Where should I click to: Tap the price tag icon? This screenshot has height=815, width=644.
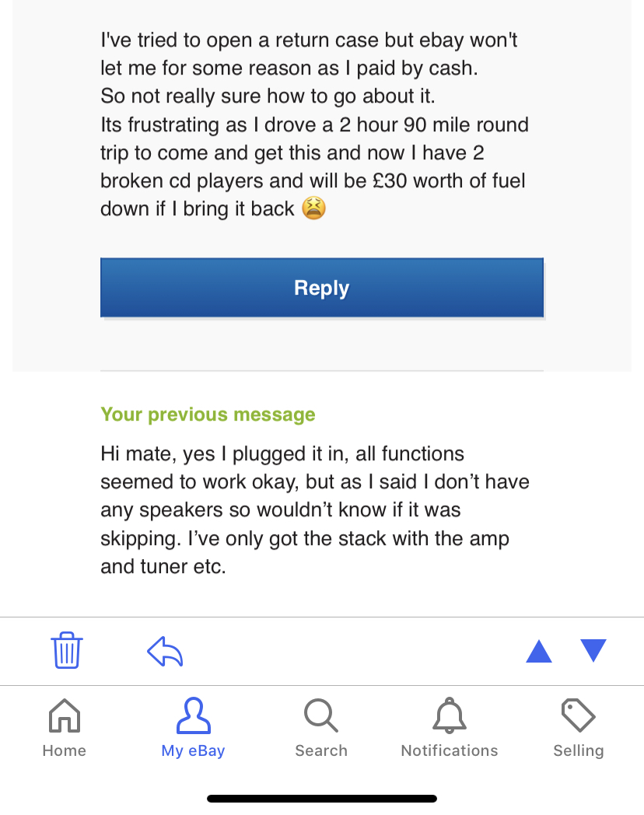(x=579, y=715)
